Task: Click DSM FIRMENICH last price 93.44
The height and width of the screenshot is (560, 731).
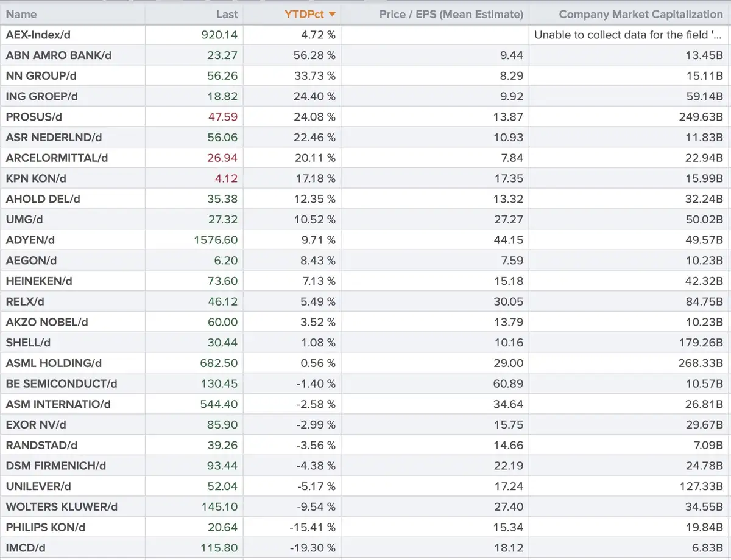Action: (x=223, y=466)
